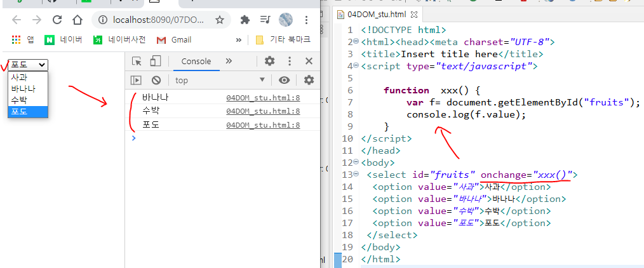
Task: Close the 04DOM_stu.html editor tab
Action: pos(414,15)
